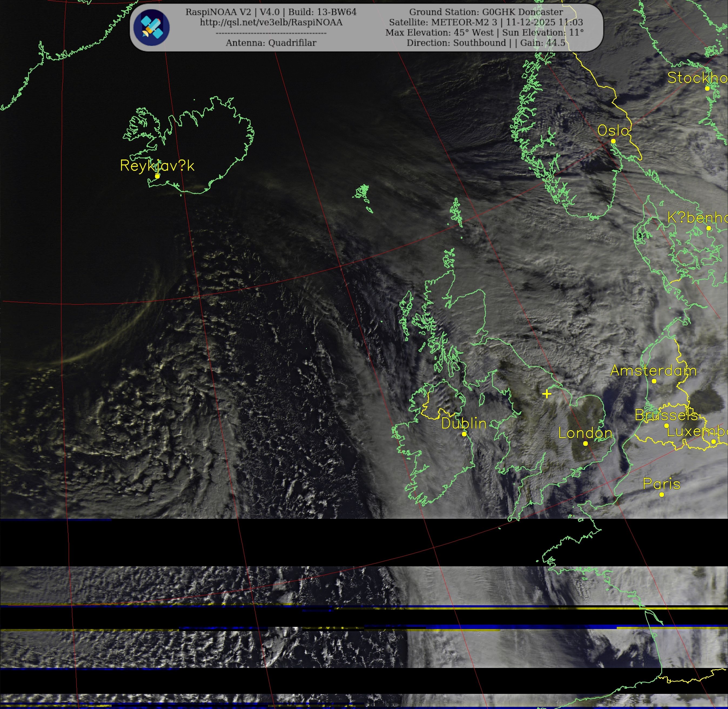Click the Antenna: Quadrifilar text

pyautogui.click(x=271, y=43)
